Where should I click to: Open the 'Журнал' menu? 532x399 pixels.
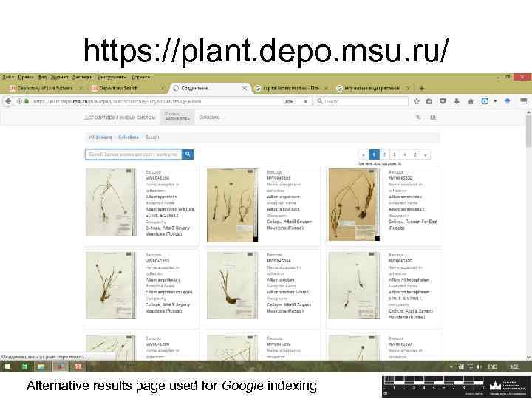tap(59, 77)
